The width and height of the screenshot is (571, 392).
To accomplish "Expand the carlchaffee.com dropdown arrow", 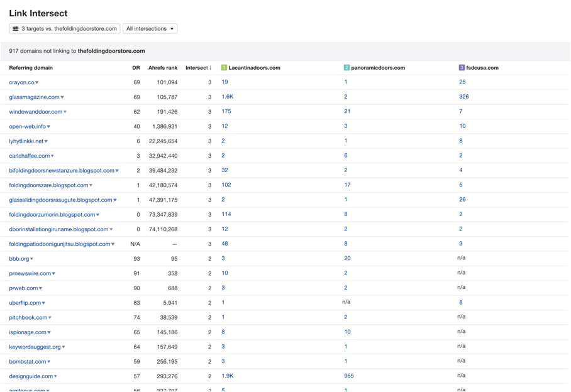I will [52, 156].
